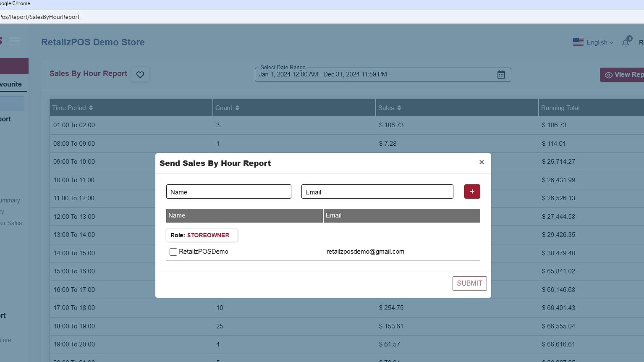Click the notification bell icon
Image resolution: width=644 pixels, height=362 pixels.
click(x=626, y=42)
